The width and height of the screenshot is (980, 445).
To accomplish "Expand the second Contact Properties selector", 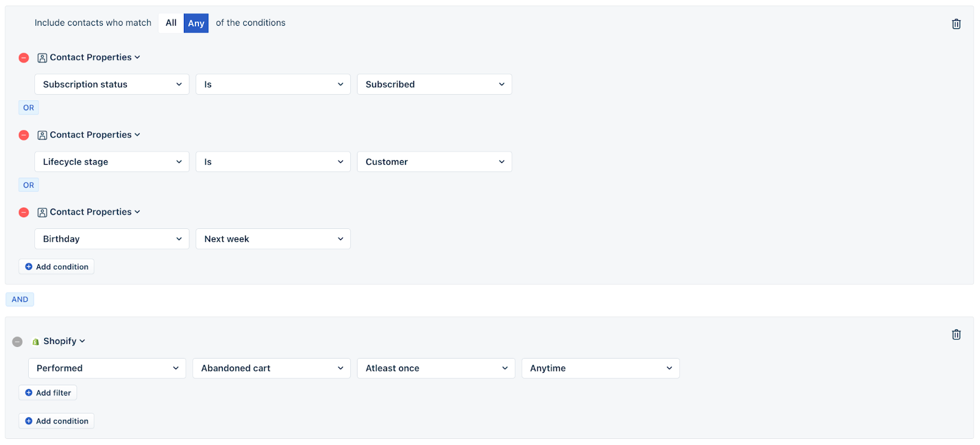I will [x=89, y=135].
